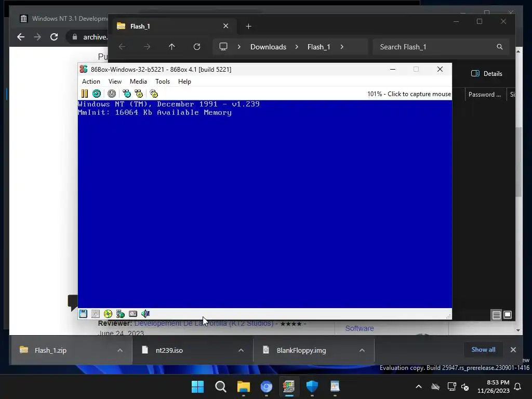Click the blue floppy disk status icon

(x=83, y=314)
